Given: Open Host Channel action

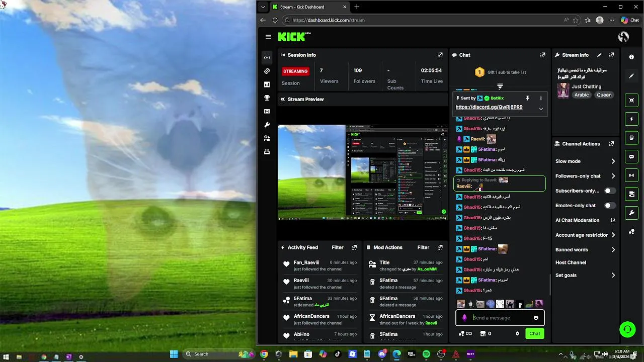Looking at the screenshot, I should coord(571,262).
